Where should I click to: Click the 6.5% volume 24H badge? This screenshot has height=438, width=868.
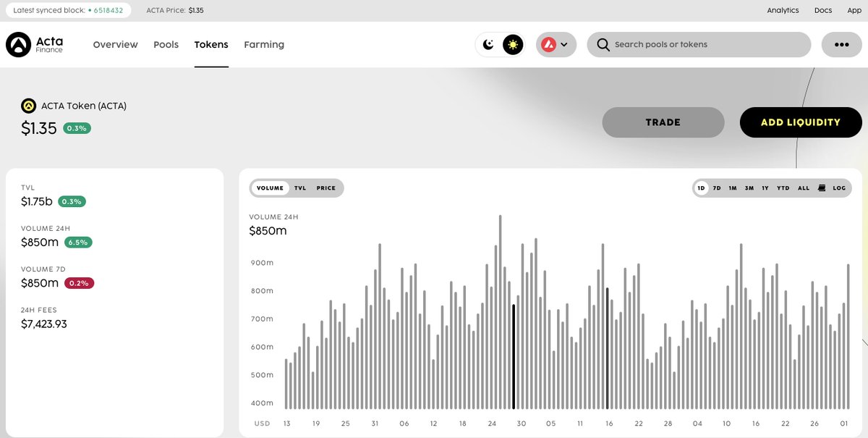point(78,243)
